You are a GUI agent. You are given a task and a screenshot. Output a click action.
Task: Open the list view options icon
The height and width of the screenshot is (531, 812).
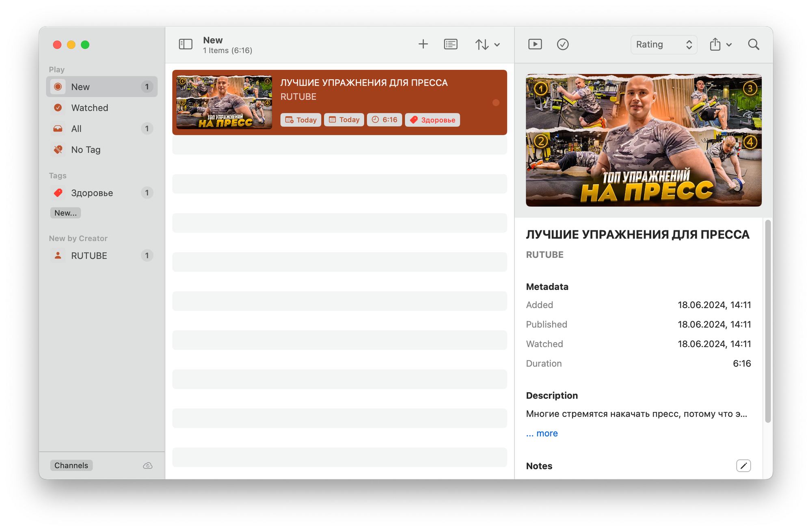pyautogui.click(x=451, y=44)
